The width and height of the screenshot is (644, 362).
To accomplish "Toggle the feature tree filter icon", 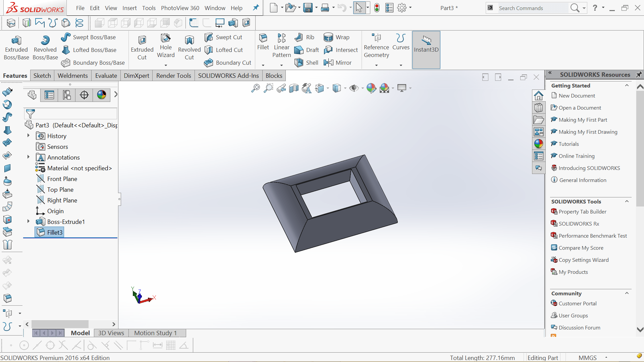I will click(x=30, y=114).
